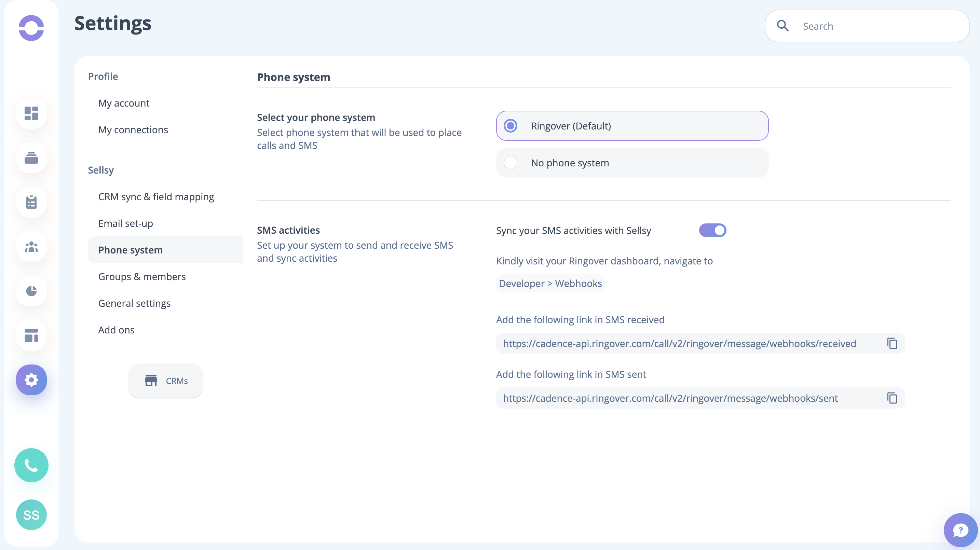Click 'Add the following link in SMS sent' label
This screenshot has width=980, height=550.
pos(571,374)
